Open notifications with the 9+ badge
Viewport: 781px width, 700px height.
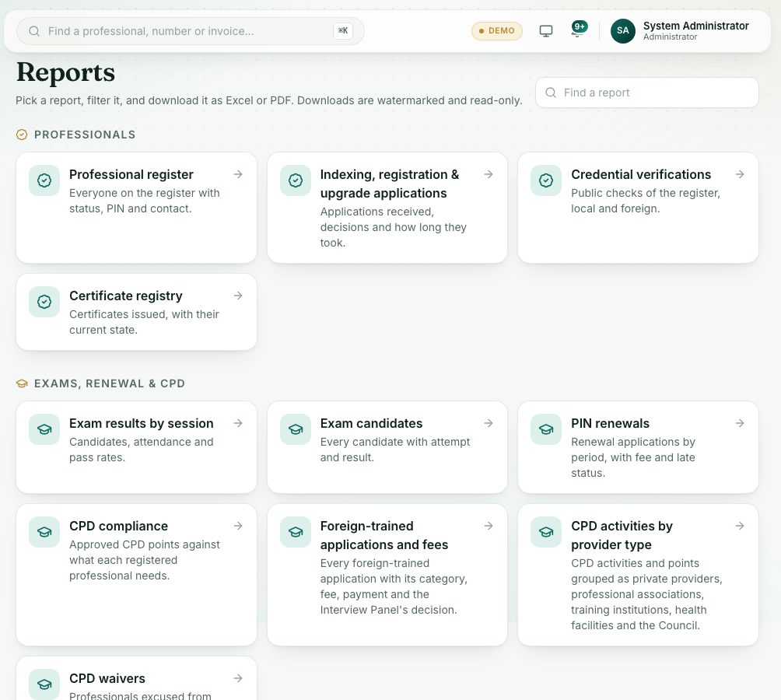point(578,29)
